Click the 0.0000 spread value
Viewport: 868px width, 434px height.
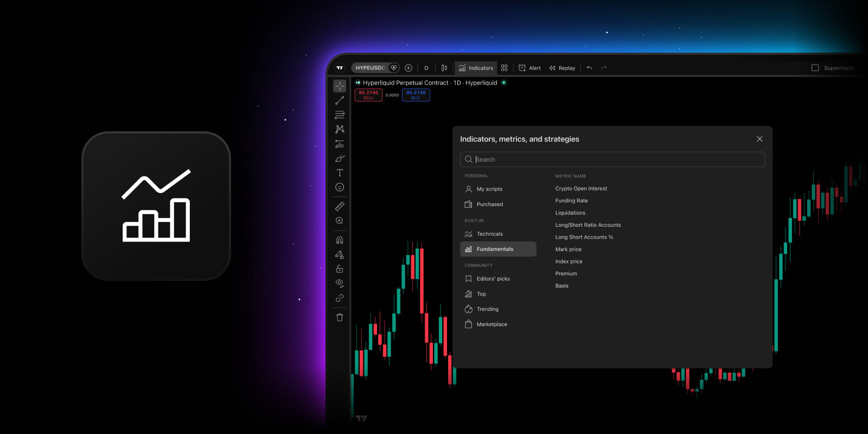click(x=392, y=95)
